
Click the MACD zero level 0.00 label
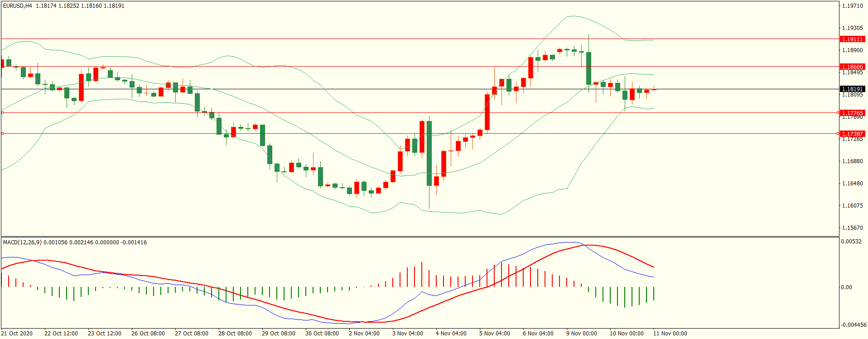coord(847,287)
